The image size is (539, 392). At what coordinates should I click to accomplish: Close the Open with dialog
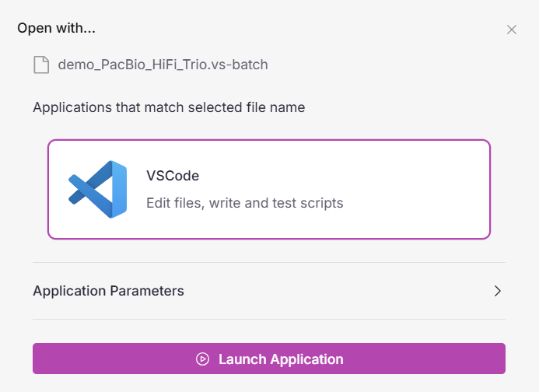point(512,30)
